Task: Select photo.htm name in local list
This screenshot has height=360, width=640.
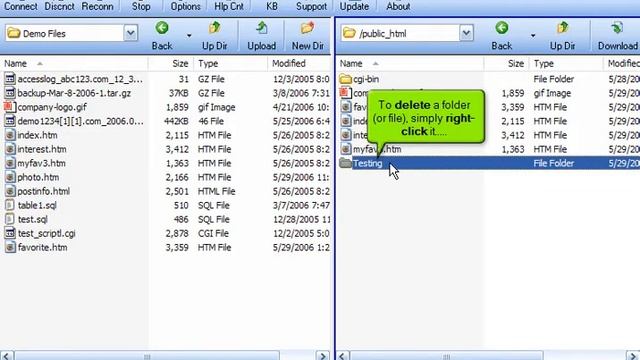Action: coord(38,177)
